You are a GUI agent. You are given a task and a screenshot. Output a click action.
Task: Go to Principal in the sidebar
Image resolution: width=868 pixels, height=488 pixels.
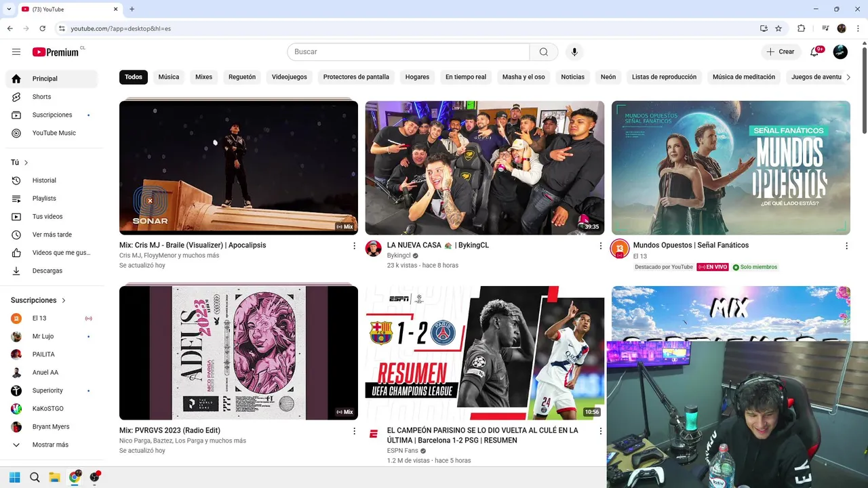[52, 79]
